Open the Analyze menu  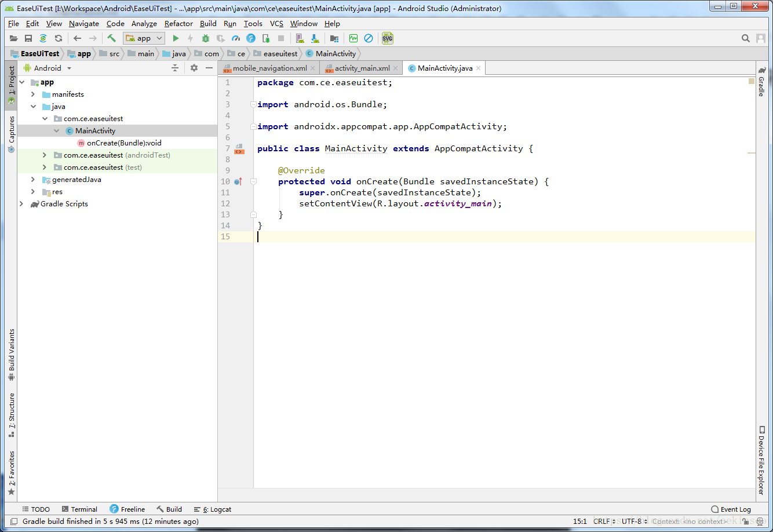point(144,24)
